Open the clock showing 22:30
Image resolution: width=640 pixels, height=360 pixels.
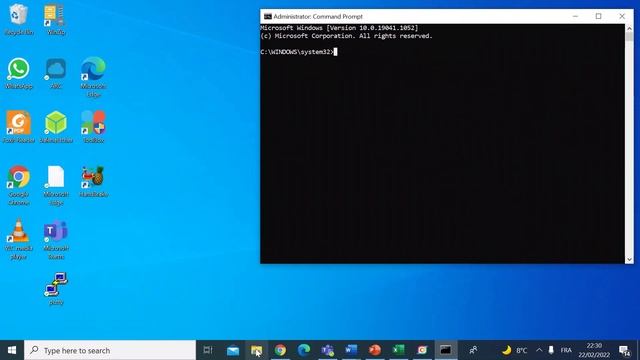click(594, 350)
